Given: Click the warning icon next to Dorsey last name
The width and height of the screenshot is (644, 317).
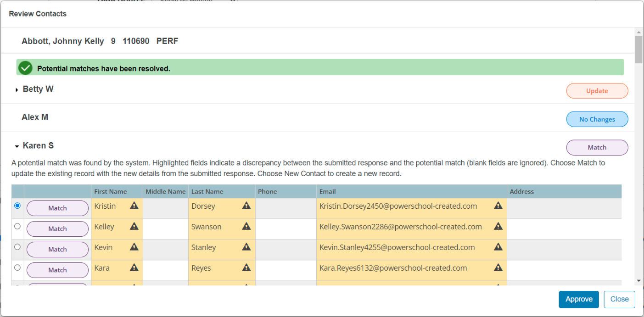Looking at the screenshot, I should click(246, 206).
